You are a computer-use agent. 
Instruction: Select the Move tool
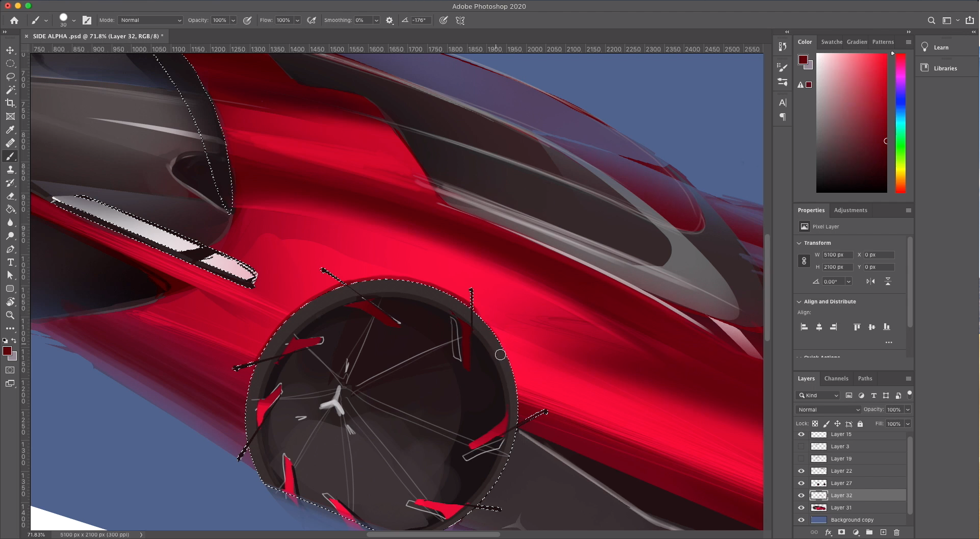click(10, 50)
